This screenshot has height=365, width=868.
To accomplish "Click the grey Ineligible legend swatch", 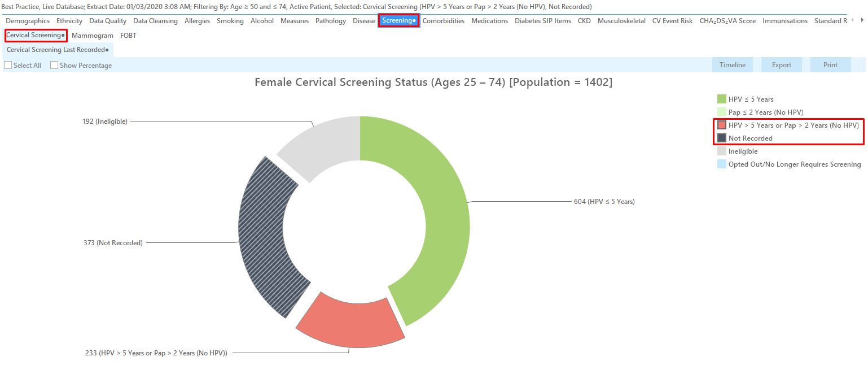I will [x=722, y=151].
